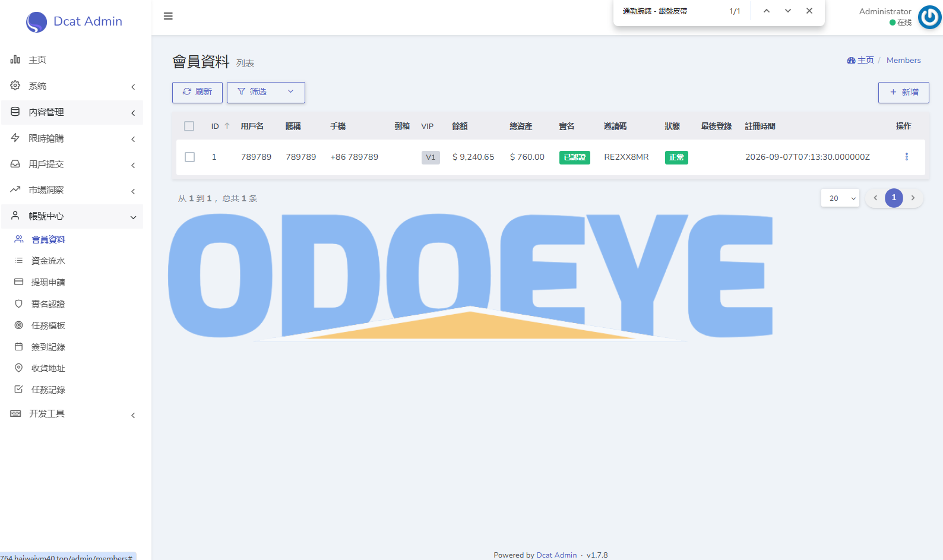943x560 pixels.
Task: Expand the 市場洞察 menu
Action: [x=72, y=190]
